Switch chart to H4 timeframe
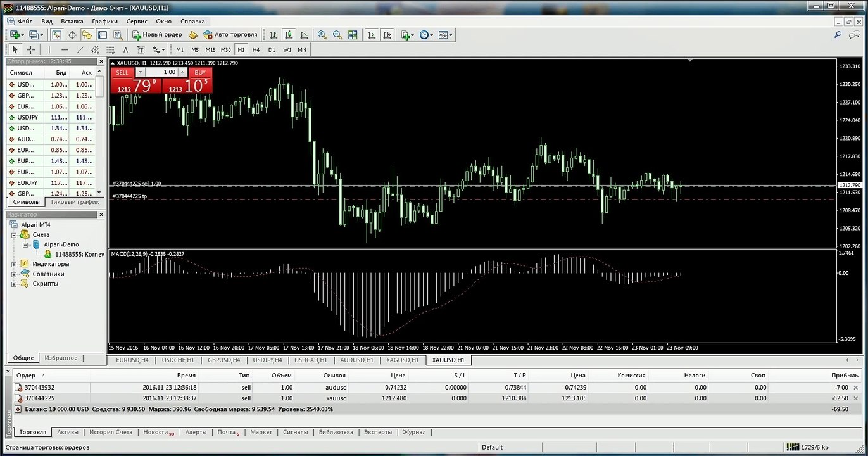This screenshot has height=456, width=868. tap(256, 49)
